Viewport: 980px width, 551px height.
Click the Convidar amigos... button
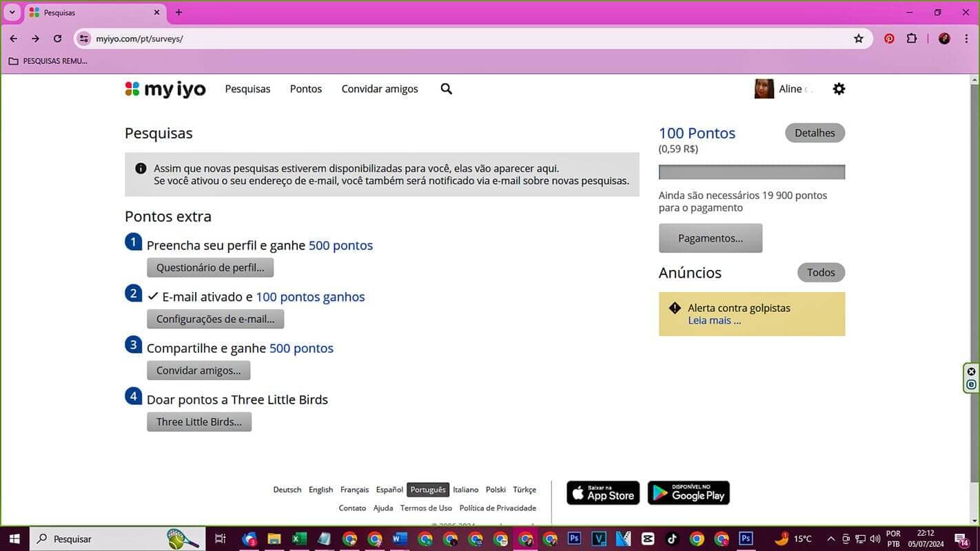pos(198,371)
